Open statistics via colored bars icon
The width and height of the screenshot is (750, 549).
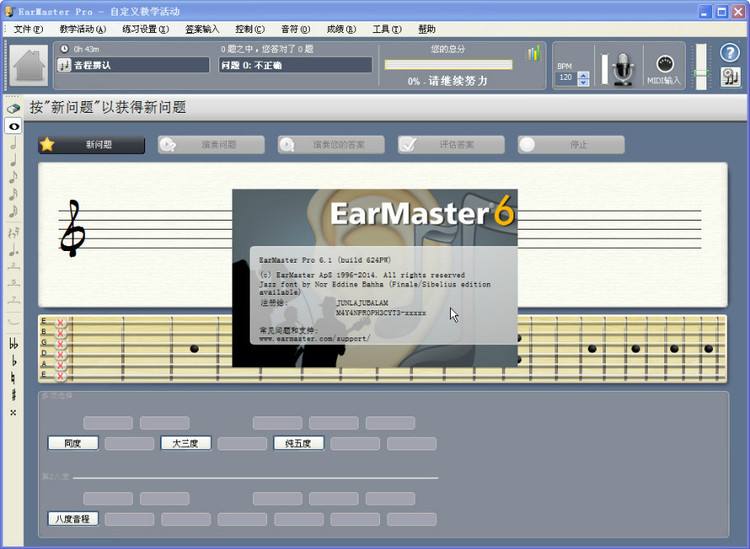click(x=534, y=53)
